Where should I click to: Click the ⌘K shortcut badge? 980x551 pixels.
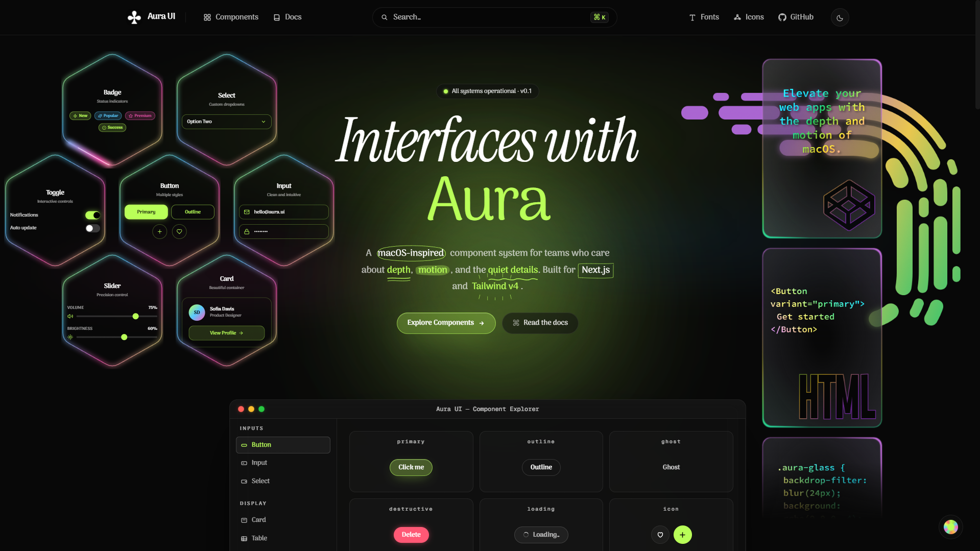[x=600, y=17]
